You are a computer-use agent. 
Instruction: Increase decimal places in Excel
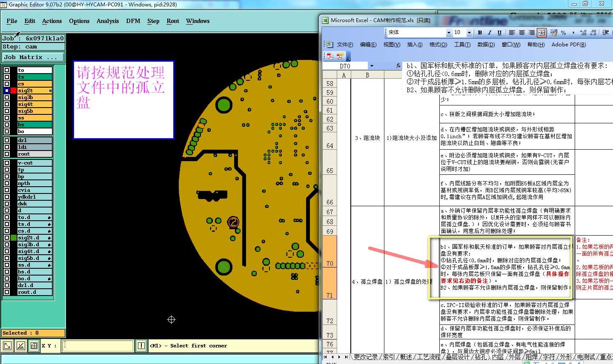tap(583, 33)
